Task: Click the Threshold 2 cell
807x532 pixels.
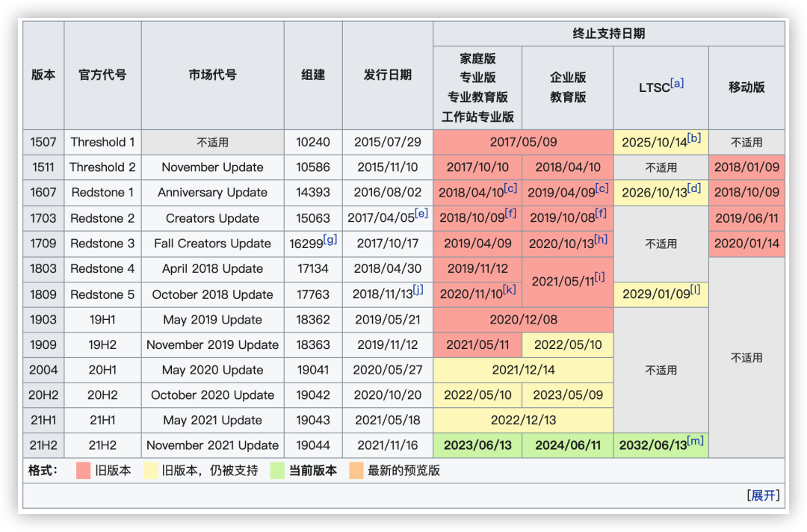Action: (102, 167)
